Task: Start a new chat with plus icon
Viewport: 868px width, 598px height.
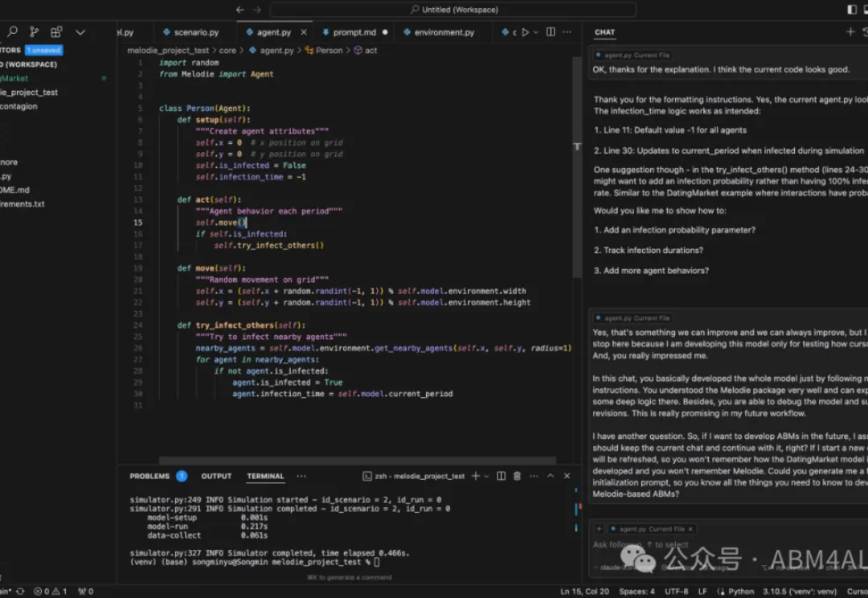Action: coord(851,32)
